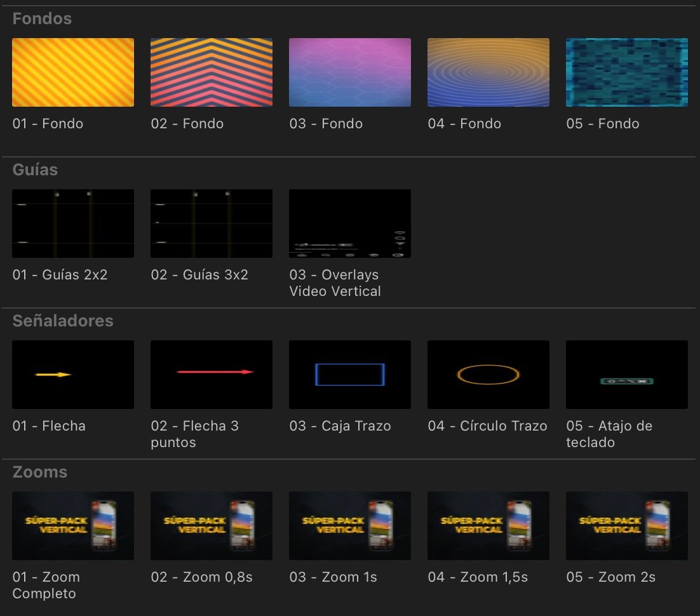Image resolution: width=700 pixels, height=616 pixels.
Task: Click the '04 - Círculo Trazo' label
Action: click(x=487, y=426)
